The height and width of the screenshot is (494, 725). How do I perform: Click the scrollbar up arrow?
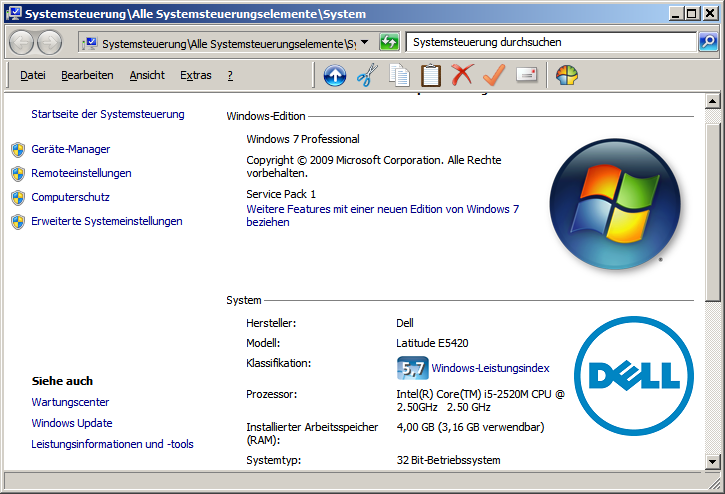(x=713, y=101)
